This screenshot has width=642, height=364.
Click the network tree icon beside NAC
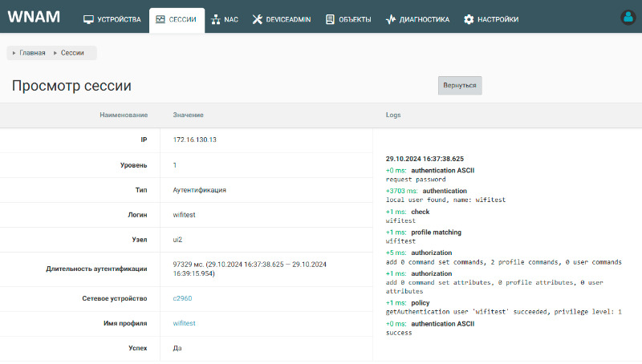(216, 19)
